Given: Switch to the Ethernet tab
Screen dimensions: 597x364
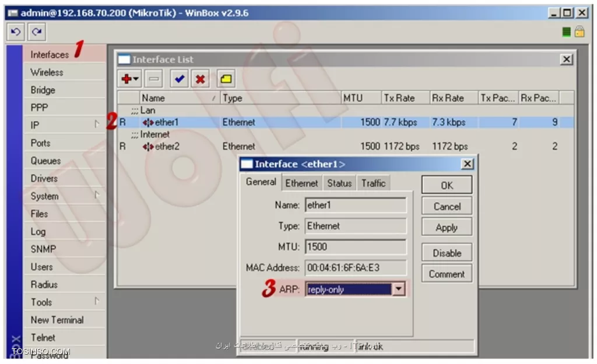Looking at the screenshot, I should point(301,183).
